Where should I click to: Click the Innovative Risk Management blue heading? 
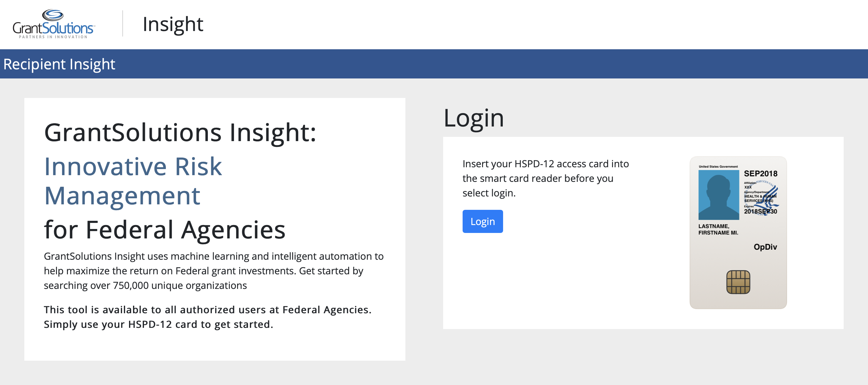tap(133, 181)
